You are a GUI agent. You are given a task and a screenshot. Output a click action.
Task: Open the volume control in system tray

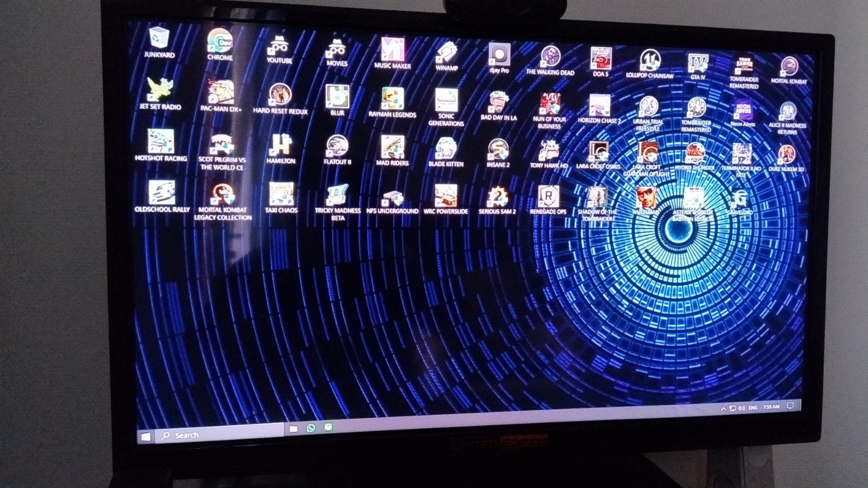(x=741, y=408)
